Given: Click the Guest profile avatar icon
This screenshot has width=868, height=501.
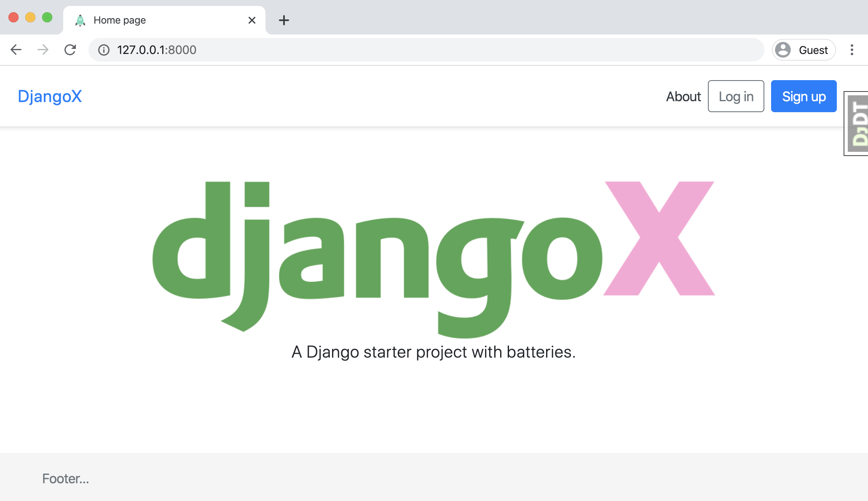Looking at the screenshot, I should click(783, 49).
